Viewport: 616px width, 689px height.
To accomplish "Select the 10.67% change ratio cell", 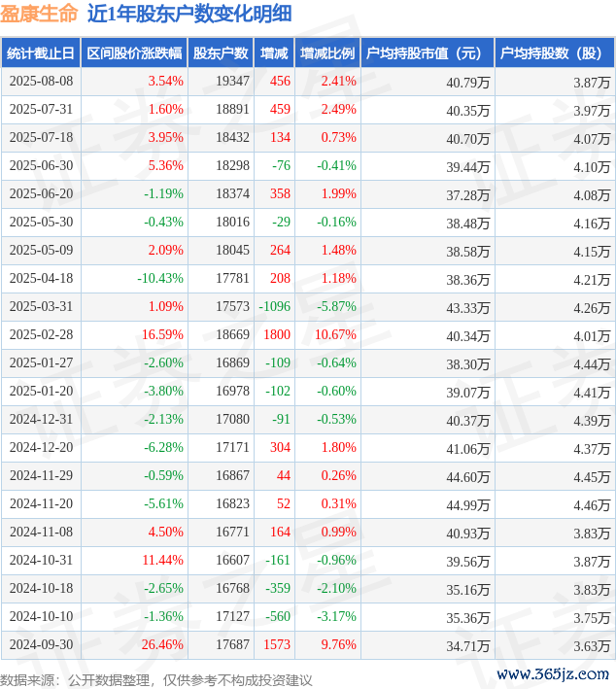I will pyautogui.click(x=335, y=335).
